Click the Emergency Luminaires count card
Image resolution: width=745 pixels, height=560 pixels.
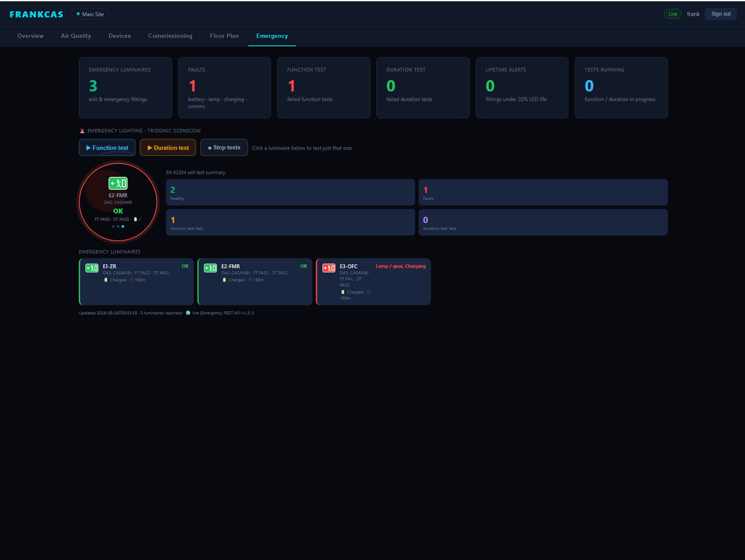pos(125,88)
